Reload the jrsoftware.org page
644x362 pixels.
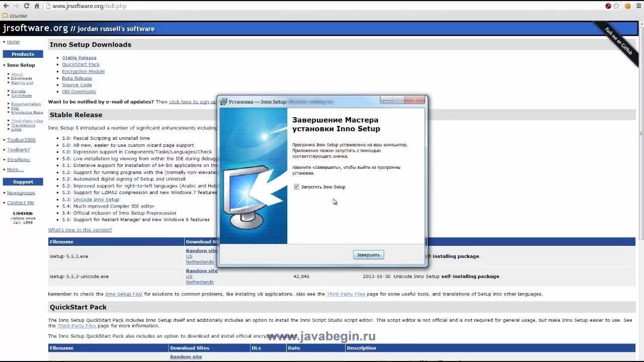coord(27,6)
